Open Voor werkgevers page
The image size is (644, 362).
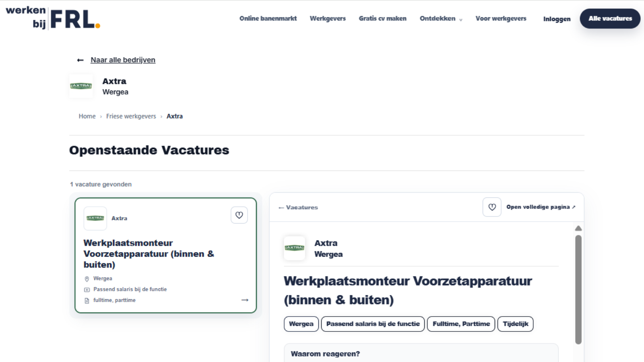click(x=501, y=19)
